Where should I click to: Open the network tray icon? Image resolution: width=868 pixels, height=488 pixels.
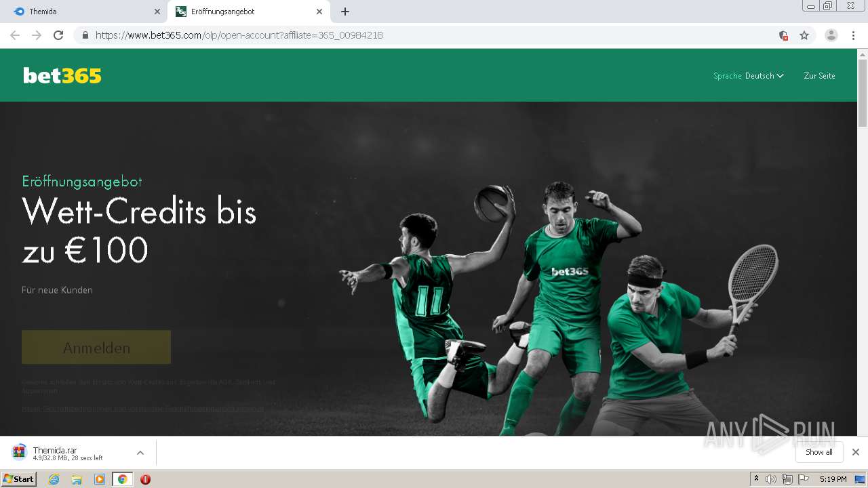[x=787, y=479]
